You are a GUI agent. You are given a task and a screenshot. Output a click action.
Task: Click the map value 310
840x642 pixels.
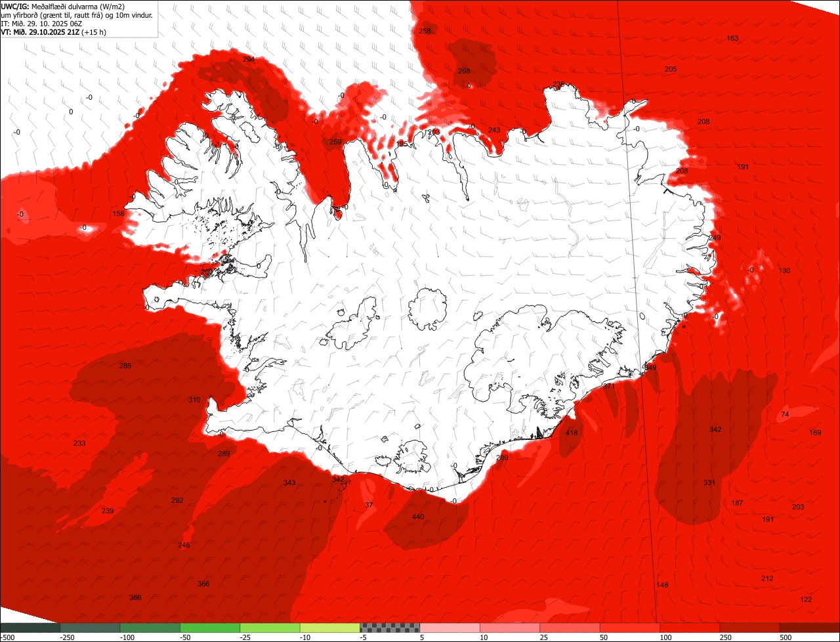click(x=194, y=400)
